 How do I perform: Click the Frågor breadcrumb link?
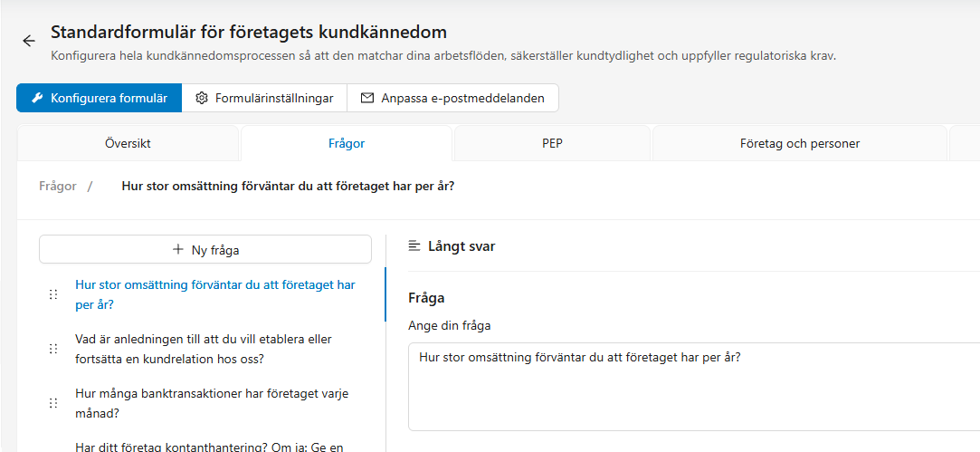pos(58,186)
